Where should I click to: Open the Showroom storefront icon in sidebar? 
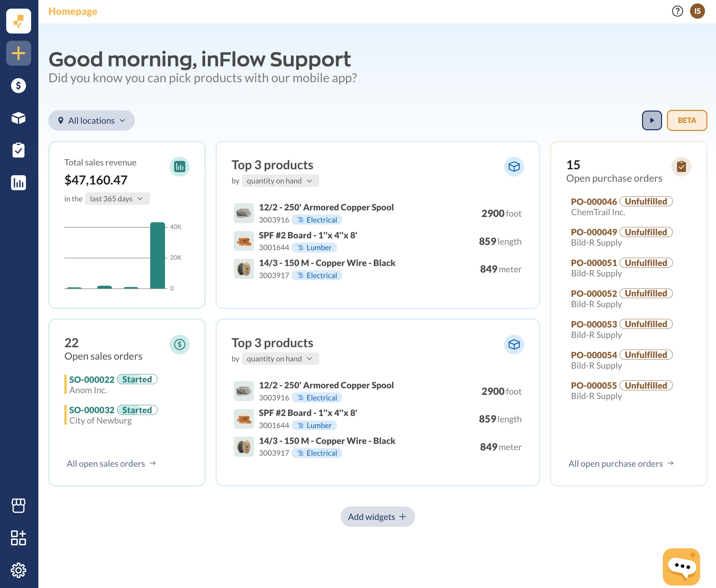tap(18, 506)
